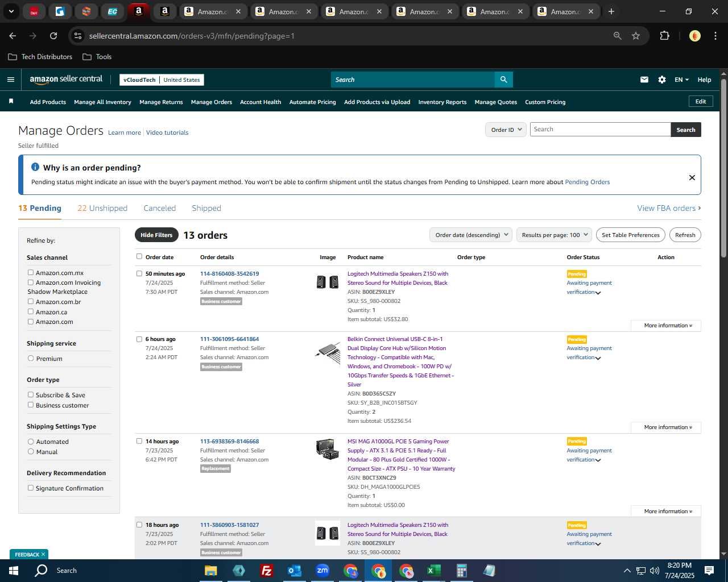Screen dimensions: 728x582
Task: Select the Manual shipping settings radio
Action: pyautogui.click(x=31, y=451)
